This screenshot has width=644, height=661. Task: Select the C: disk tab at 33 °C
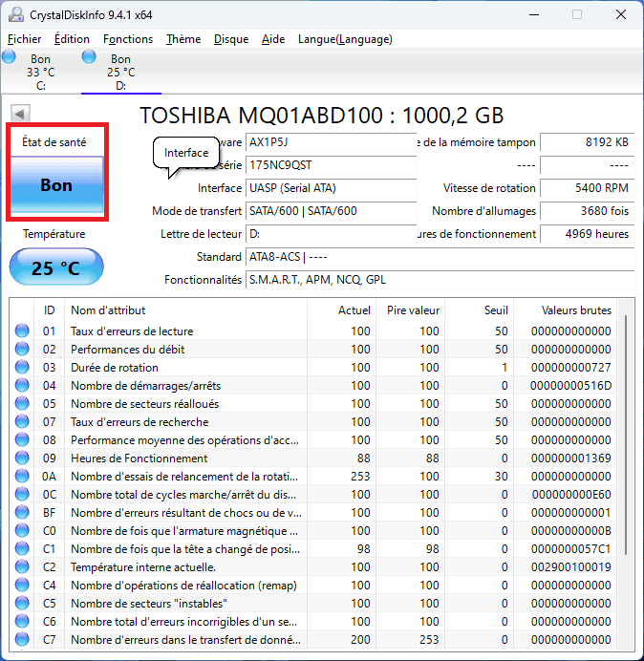[x=40, y=72]
